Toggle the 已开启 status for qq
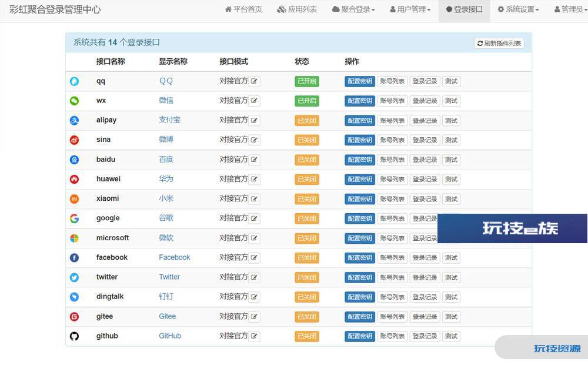 coord(307,81)
